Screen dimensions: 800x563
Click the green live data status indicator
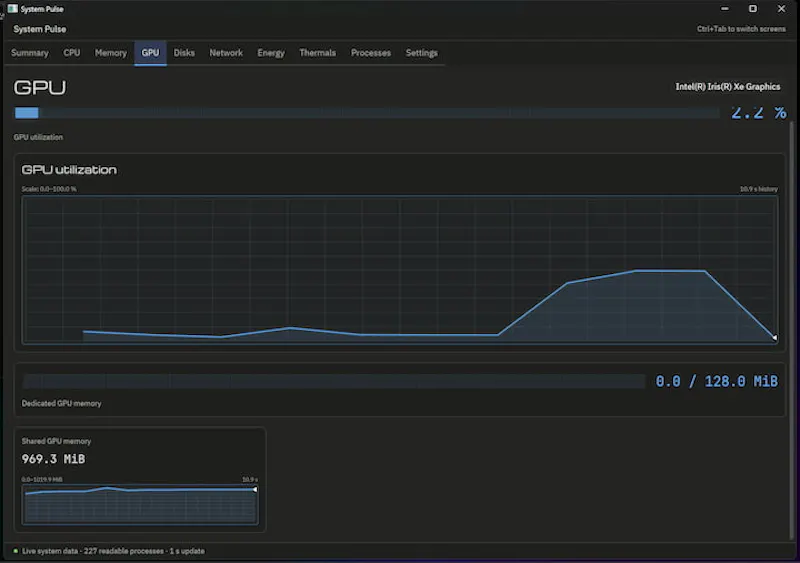(x=15, y=551)
